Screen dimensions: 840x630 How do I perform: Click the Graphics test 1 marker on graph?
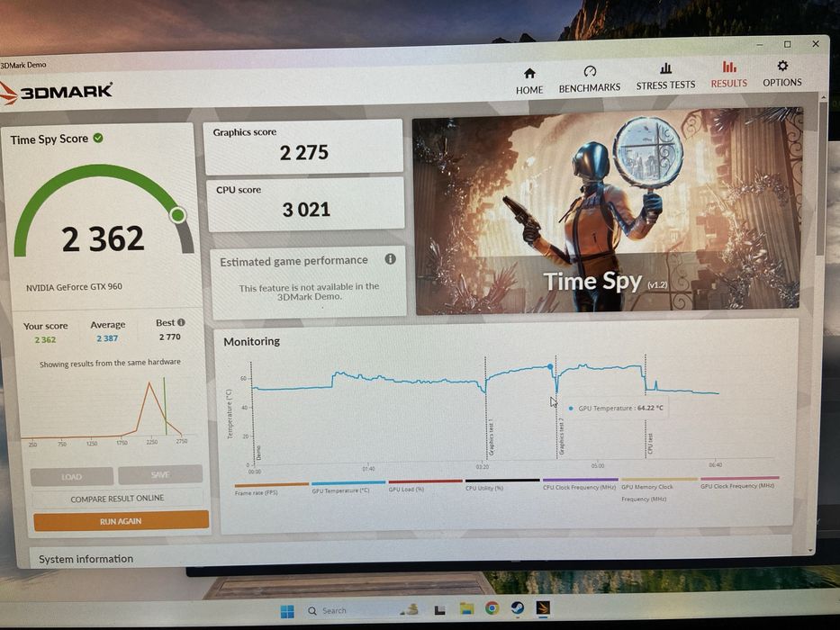(490, 439)
